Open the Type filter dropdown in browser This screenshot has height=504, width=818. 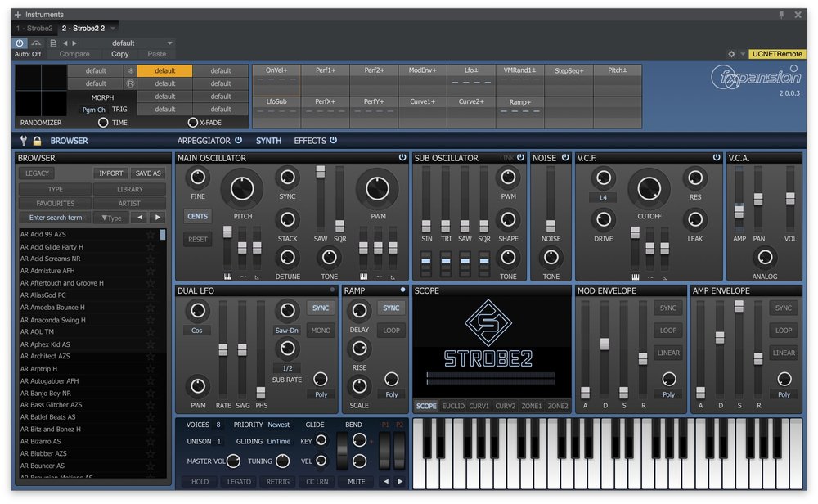111,218
